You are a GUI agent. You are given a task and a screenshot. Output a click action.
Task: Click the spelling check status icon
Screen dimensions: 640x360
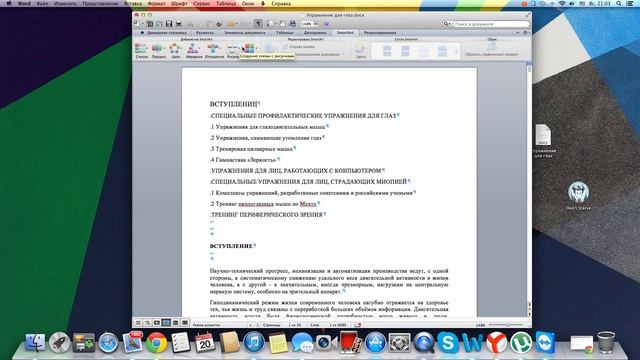358,325
